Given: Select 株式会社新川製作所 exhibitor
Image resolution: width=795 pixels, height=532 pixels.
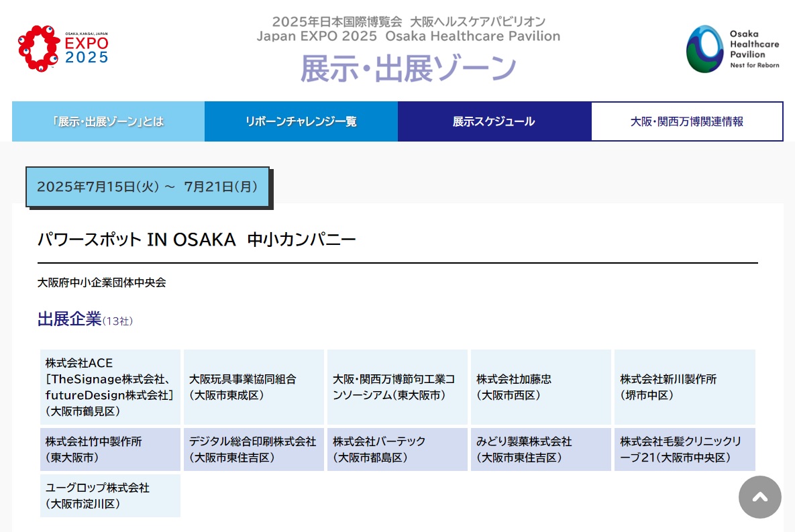Looking at the screenshot, I should pos(684,387).
